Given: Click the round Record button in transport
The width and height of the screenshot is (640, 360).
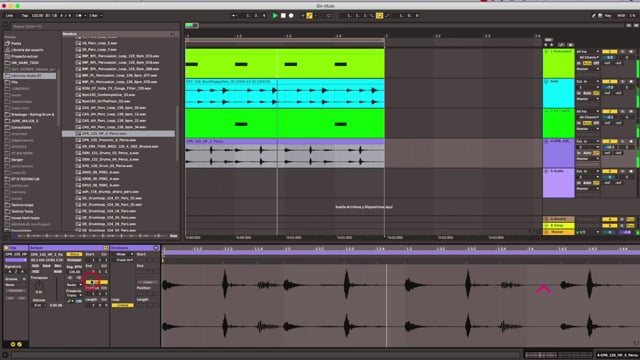Looking at the screenshot, I should (291, 16).
